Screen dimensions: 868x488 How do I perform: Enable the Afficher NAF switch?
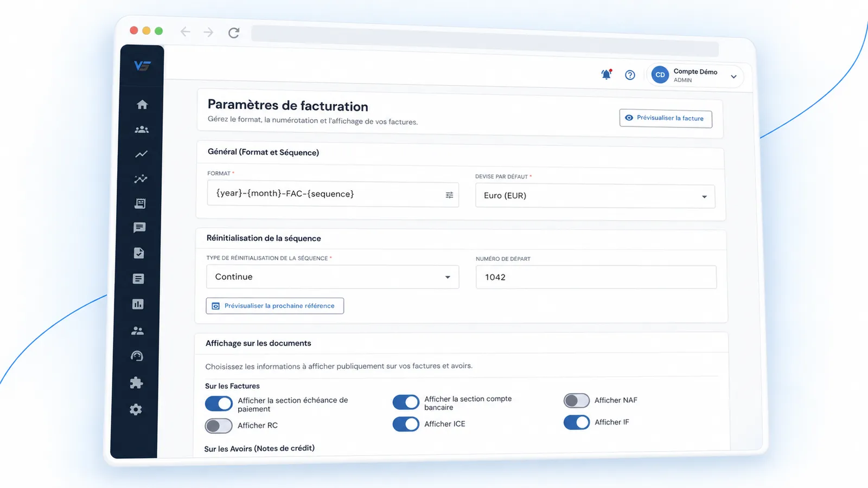point(576,401)
